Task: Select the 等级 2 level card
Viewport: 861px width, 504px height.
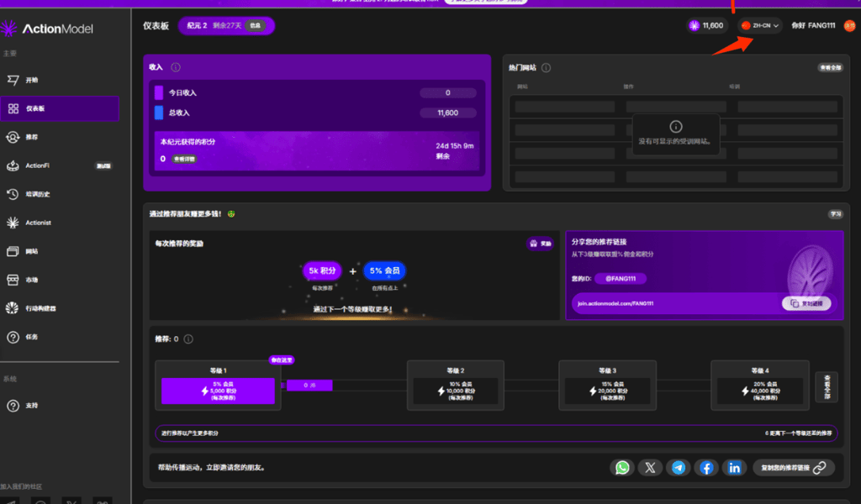Action: pyautogui.click(x=455, y=386)
